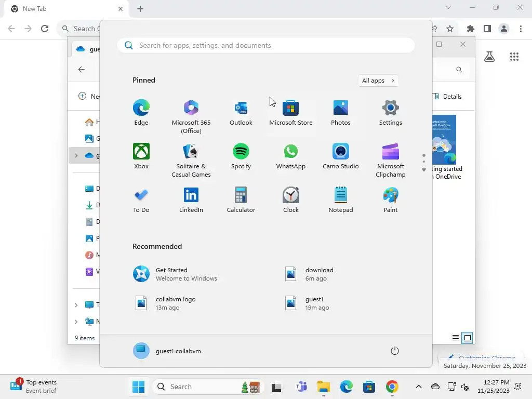Viewport: 532px width, 399px height.
Task: Open the muted volume tray icon
Action: pos(465,387)
